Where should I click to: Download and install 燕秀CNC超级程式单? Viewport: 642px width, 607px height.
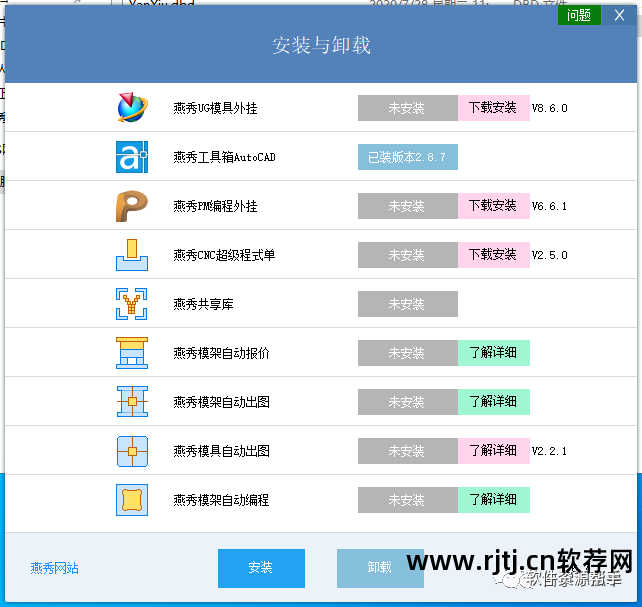tap(493, 255)
